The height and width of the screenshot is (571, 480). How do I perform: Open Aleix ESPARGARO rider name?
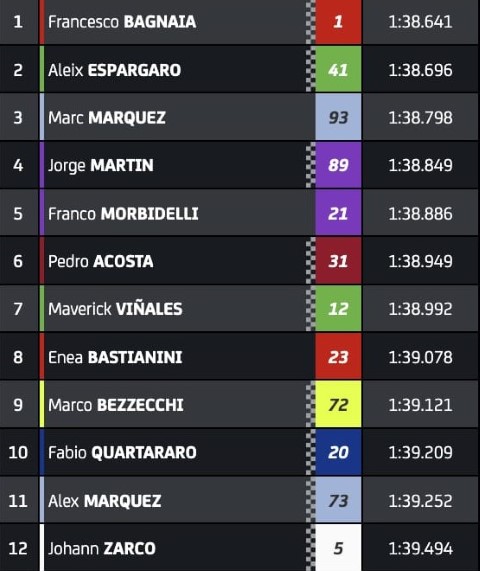click(114, 70)
